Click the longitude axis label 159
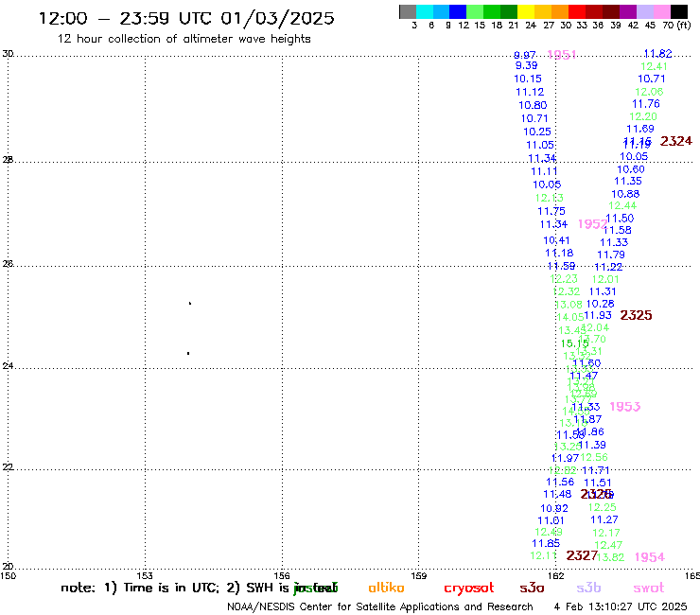The width and height of the screenshot is (700, 615). (418, 576)
